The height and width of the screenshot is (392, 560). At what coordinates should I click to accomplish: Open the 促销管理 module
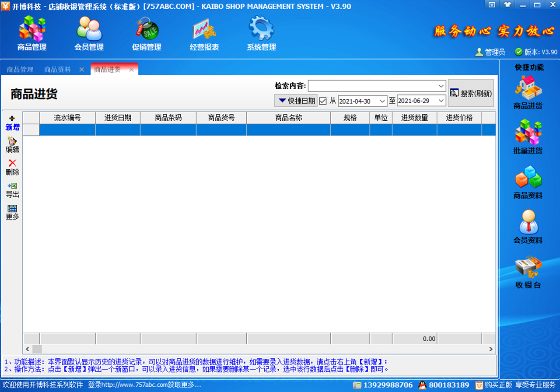point(146,33)
